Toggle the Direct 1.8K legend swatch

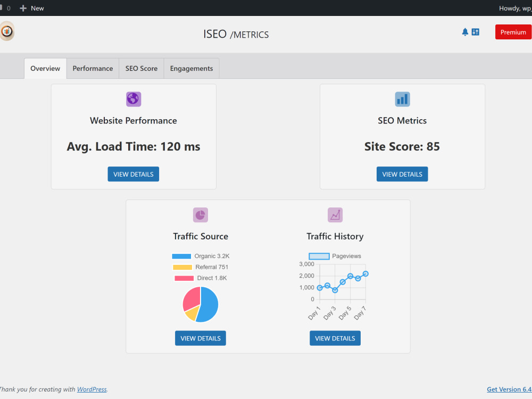coord(184,278)
